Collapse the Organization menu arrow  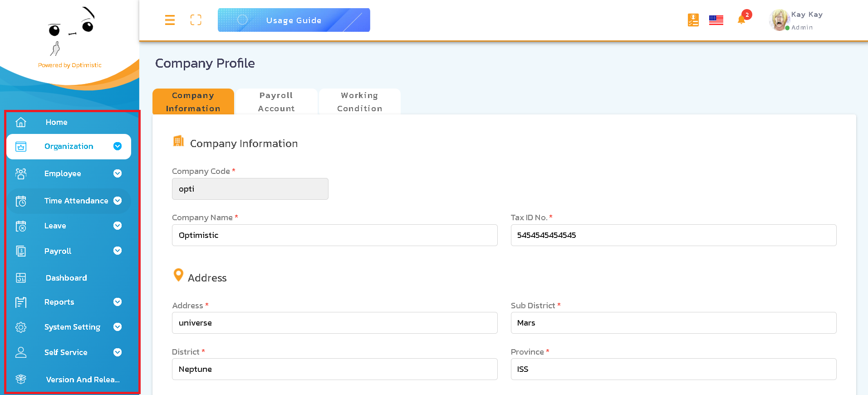pos(118,146)
